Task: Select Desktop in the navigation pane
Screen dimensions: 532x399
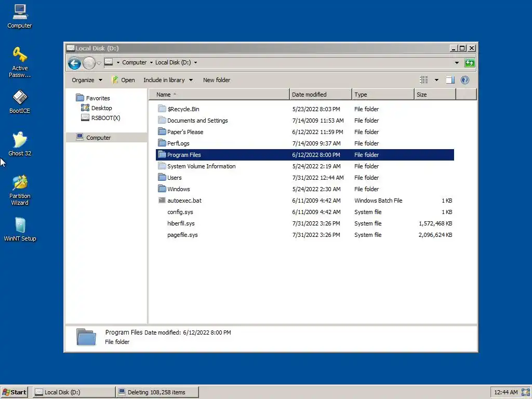Action: [101, 108]
